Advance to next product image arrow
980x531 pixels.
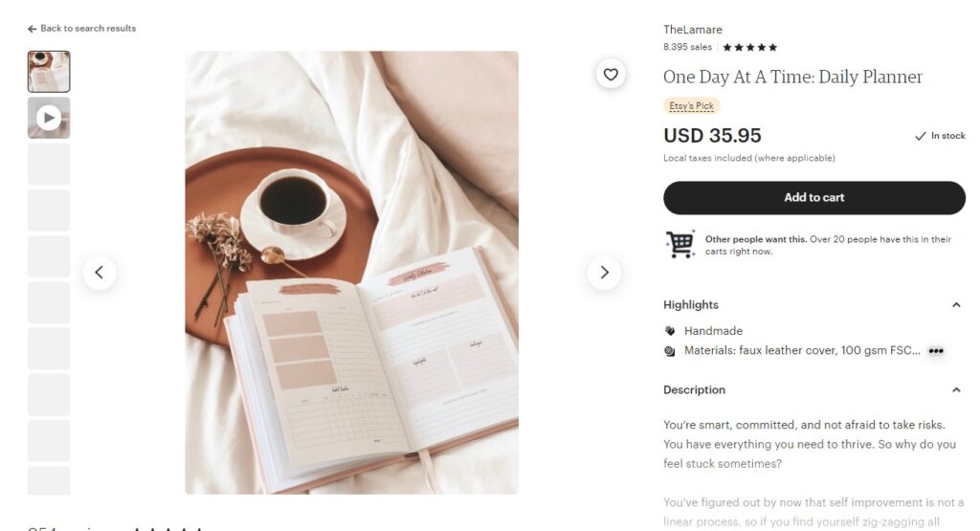tap(604, 273)
